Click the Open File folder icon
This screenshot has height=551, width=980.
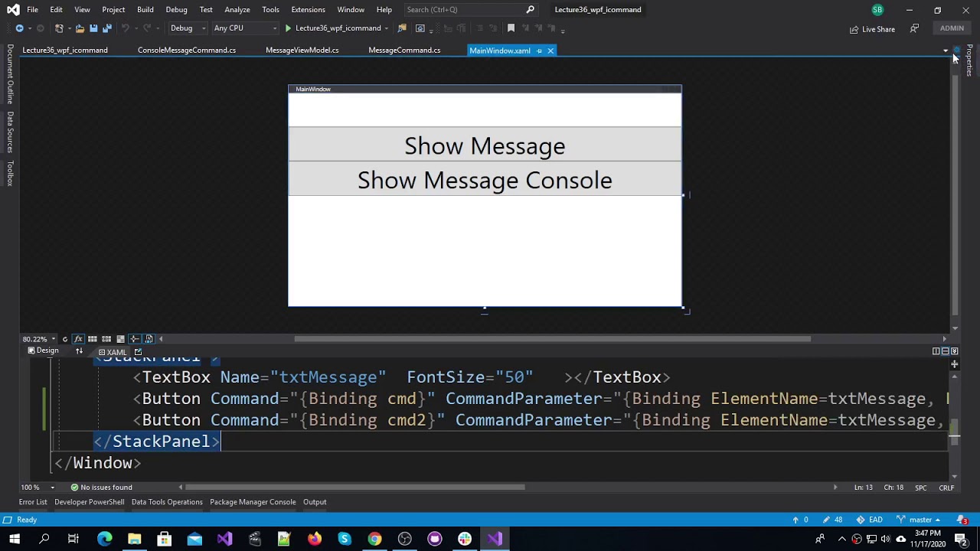point(80,28)
